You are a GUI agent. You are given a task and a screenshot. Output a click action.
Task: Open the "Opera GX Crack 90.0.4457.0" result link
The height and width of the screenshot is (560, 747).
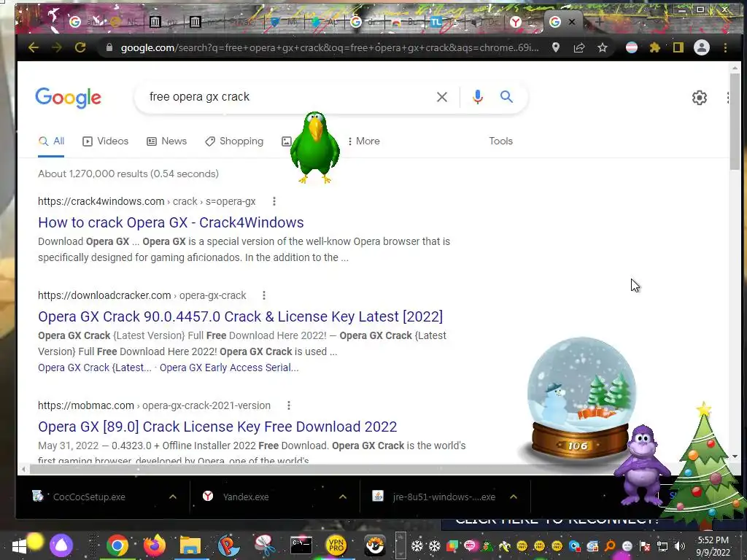[240, 316]
